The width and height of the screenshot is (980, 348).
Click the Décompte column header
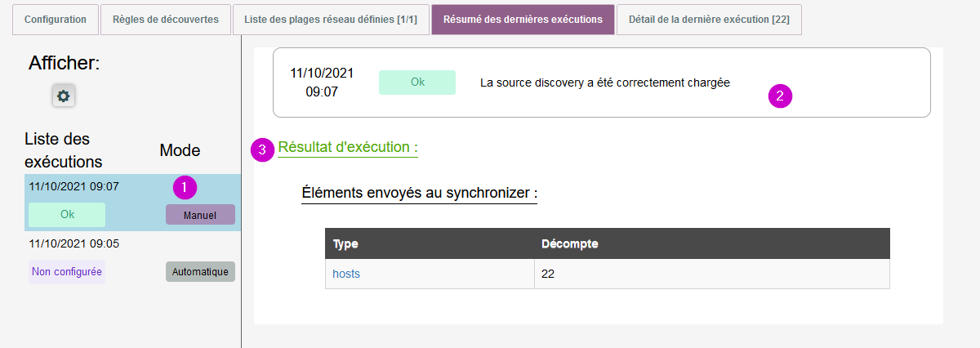click(569, 244)
